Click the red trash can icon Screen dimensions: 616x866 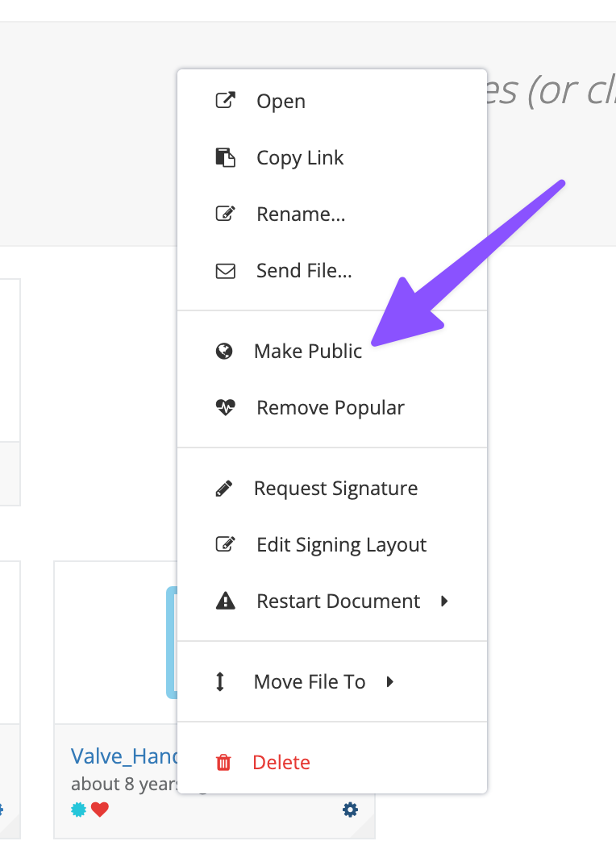(x=223, y=763)
